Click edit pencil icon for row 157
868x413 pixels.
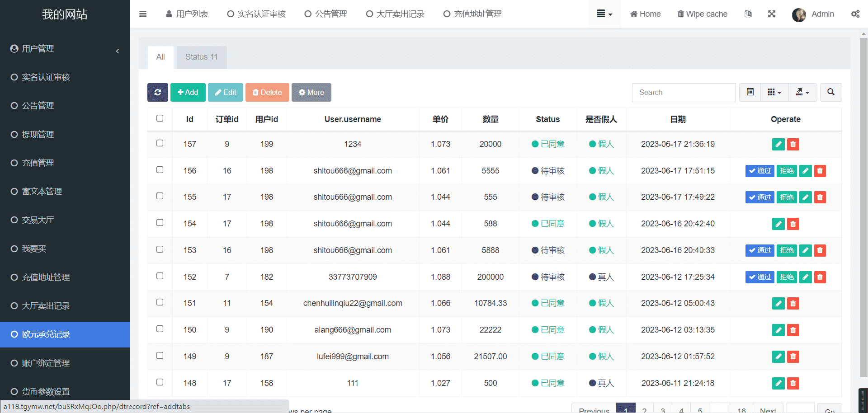[x=778, y=144]
